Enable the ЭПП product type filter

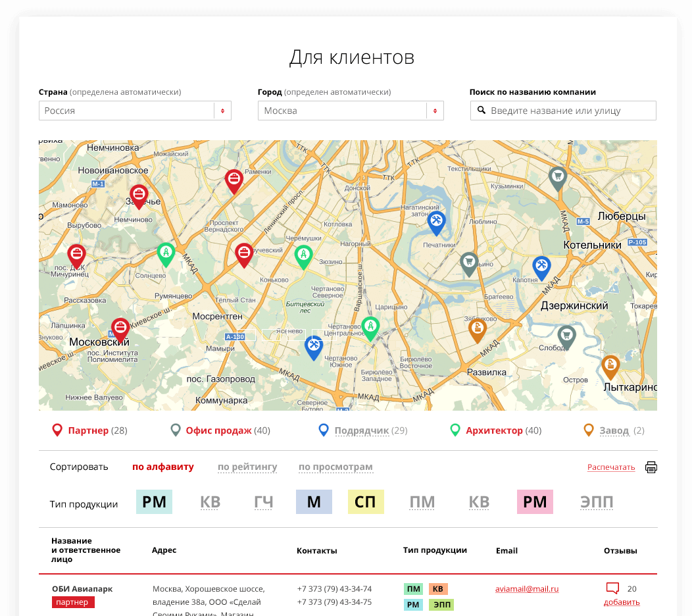tap(597, 501)
